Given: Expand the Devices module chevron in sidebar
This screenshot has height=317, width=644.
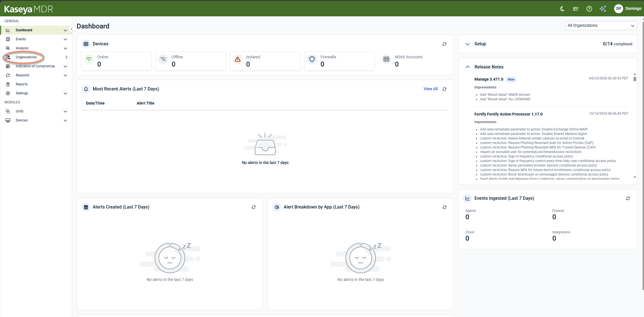Looking at the screenshot, I should pyautogui.click(x=65, y=120).
